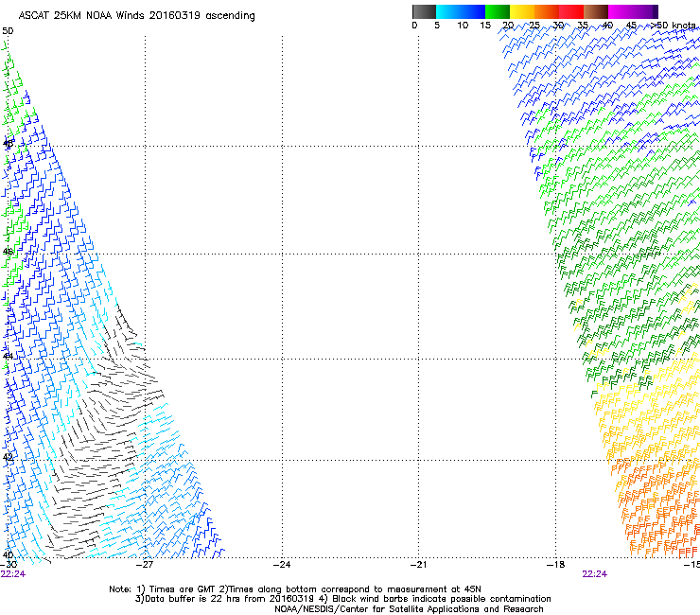
Task: Click the "15" legend speed label
Action: 485,26
